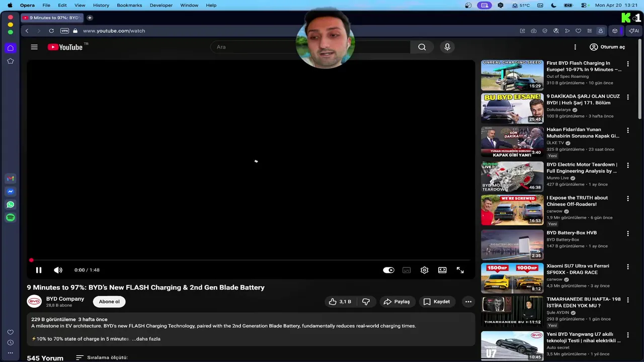Open Messenger in the Opera sidebar

11,192
